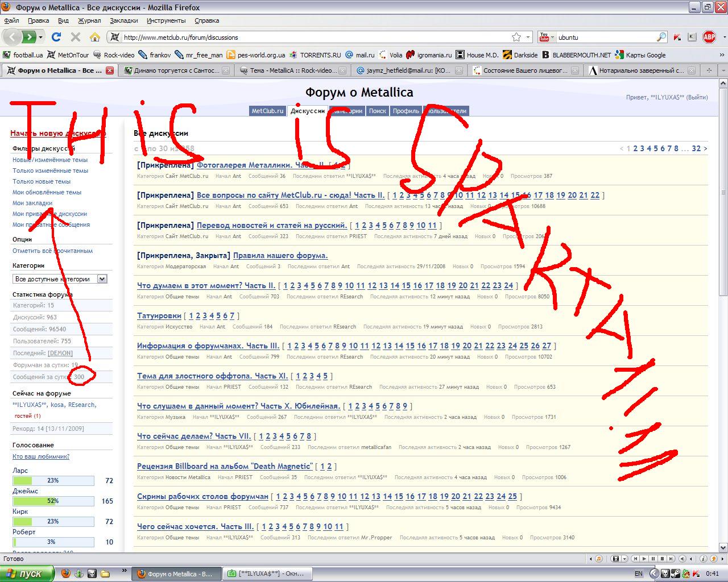The height and width of the screenshot is (582, 728).
Task: Expand the hidden quick launch icons chevron
Action: 123,570
